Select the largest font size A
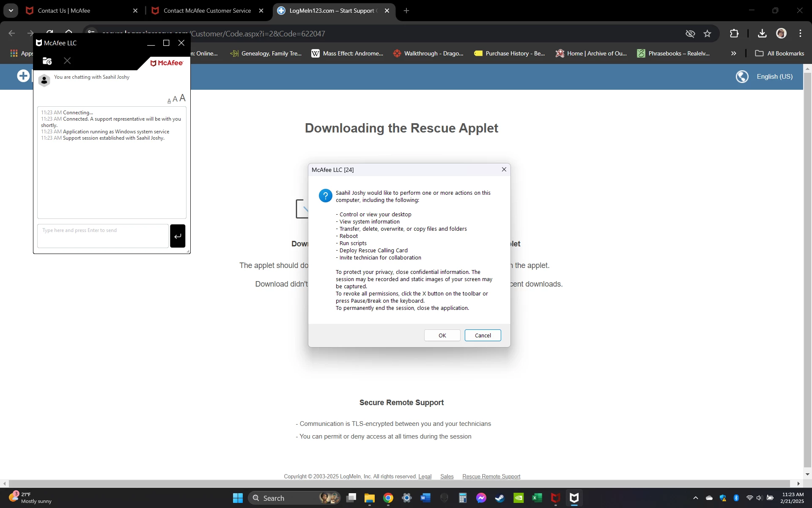The height and width of the screenshot is (508, 812). coord(183,98)
